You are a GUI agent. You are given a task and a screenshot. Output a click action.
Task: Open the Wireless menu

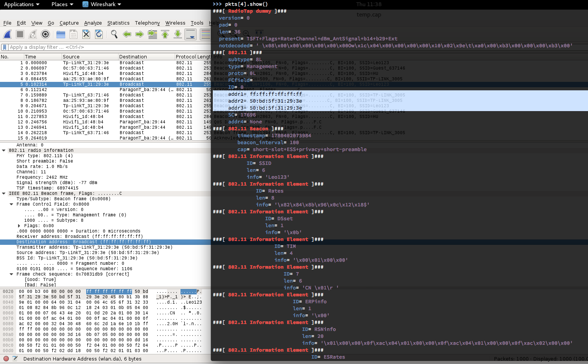(175, 23)
